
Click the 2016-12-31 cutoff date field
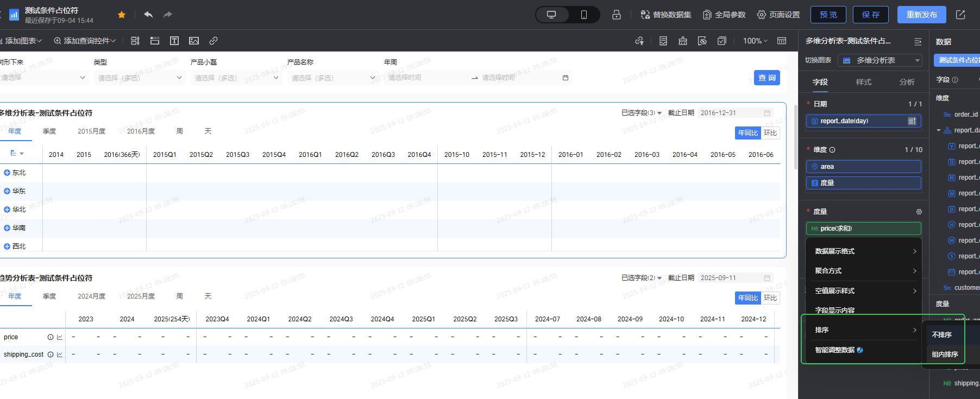(734, 113)
